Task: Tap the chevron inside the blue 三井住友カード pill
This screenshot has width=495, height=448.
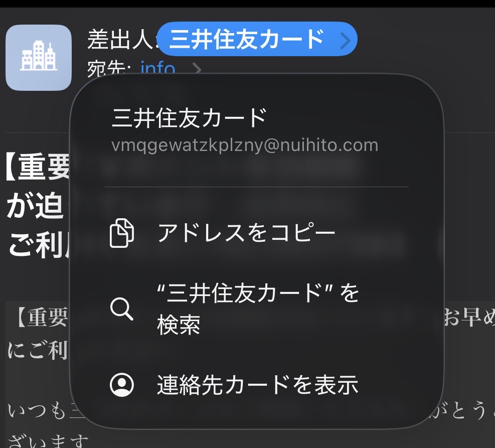Action: coord(346,41)
